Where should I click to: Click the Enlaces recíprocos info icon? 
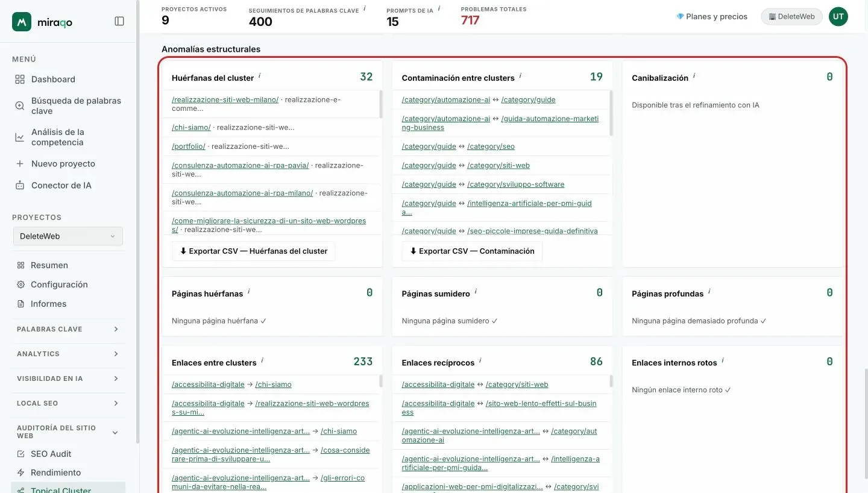click(480, 362)
